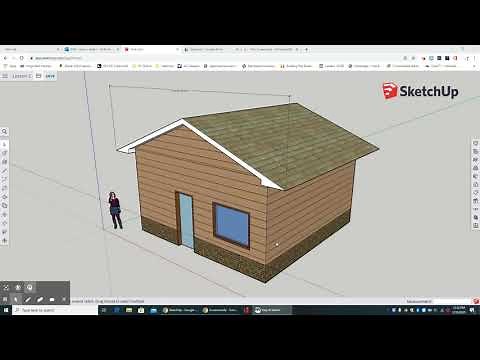
Task: Open the Chrome three-dot menu
Action: click(475, 58)
